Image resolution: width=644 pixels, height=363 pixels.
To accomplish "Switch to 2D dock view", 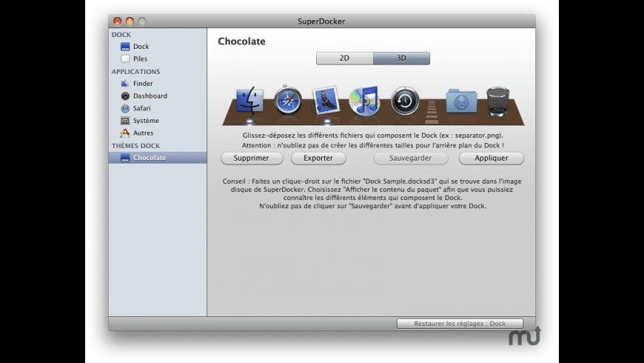I will click(345, 59).
